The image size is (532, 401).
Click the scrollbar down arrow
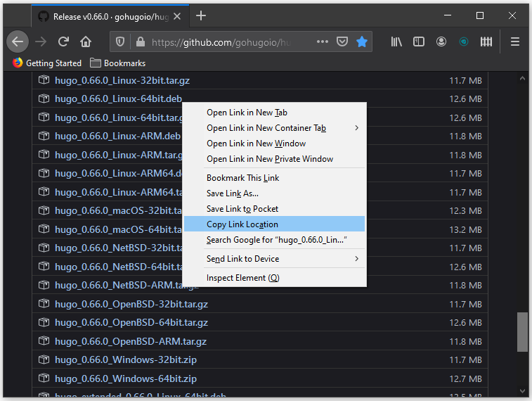pos(522,391)
